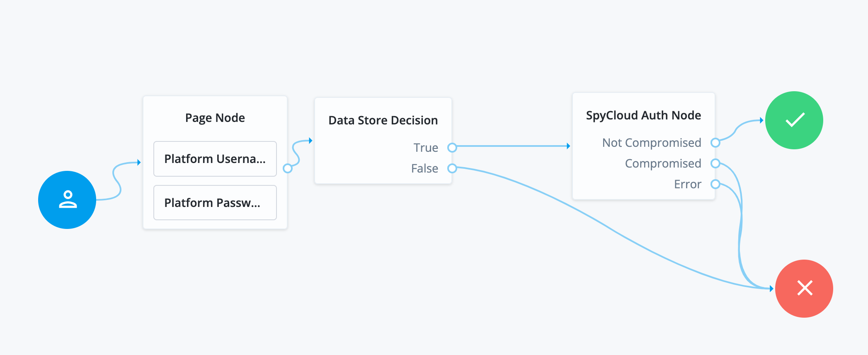Click the Compromised output connector circle
868x355 pixels.
(x=715, y=163)
